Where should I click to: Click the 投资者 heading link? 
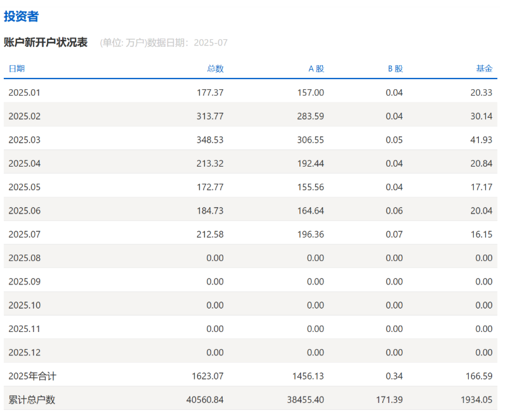tap(22, 16)
